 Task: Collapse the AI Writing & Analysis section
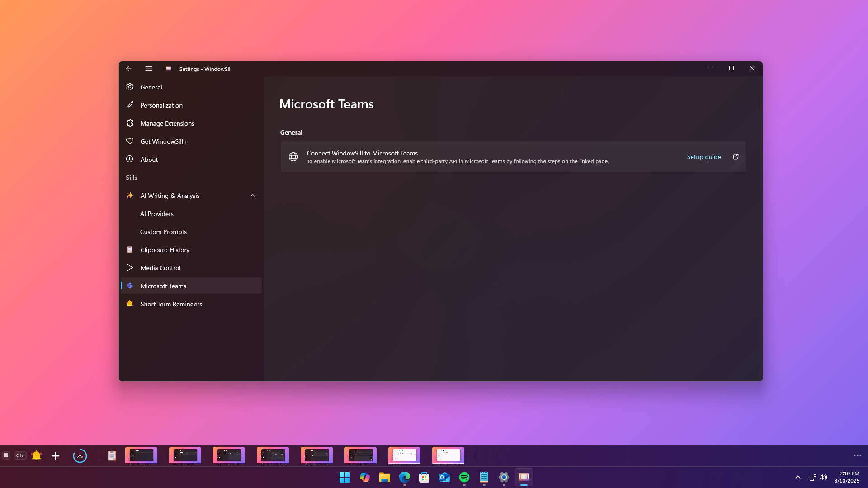coord(253,196)
